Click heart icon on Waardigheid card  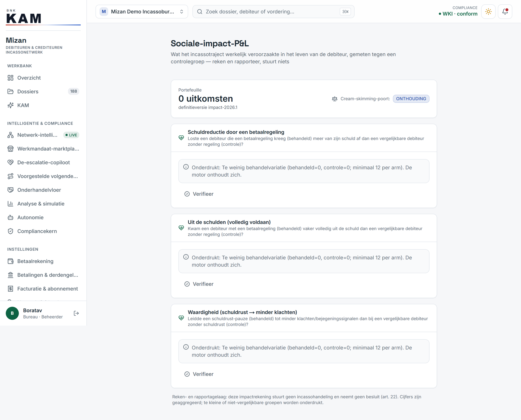click(x=181, y=318)
